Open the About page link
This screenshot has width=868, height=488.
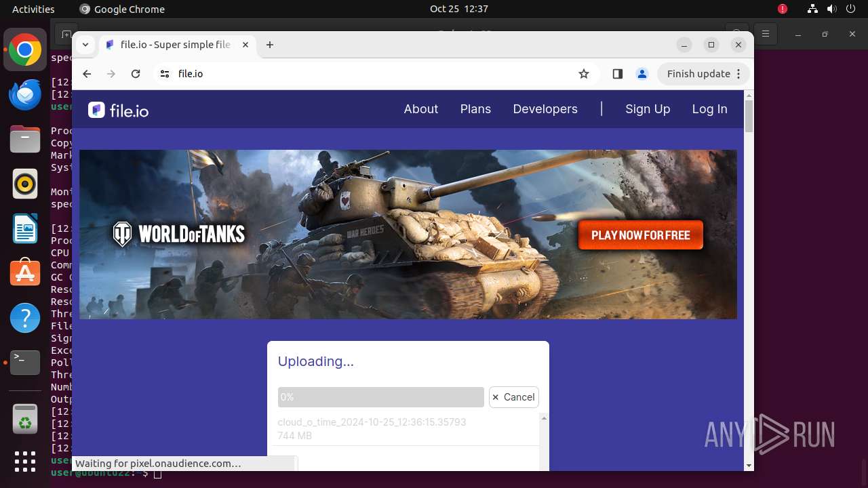point(421,109)
